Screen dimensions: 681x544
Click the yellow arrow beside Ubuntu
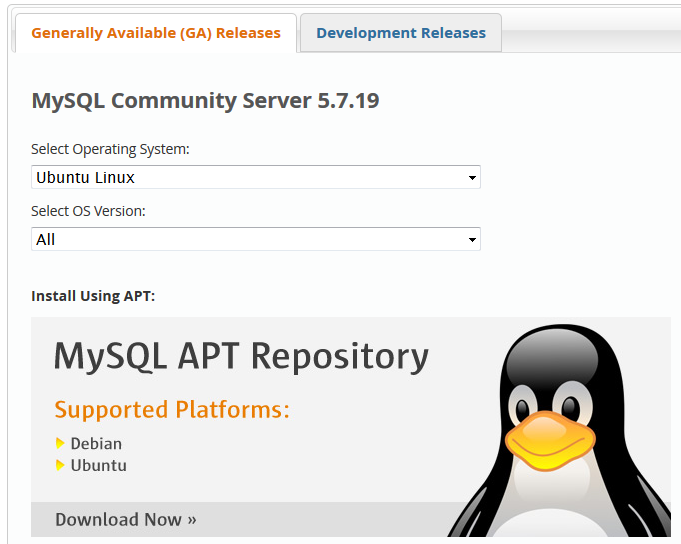pyautogui.click(x=60, y=465)
